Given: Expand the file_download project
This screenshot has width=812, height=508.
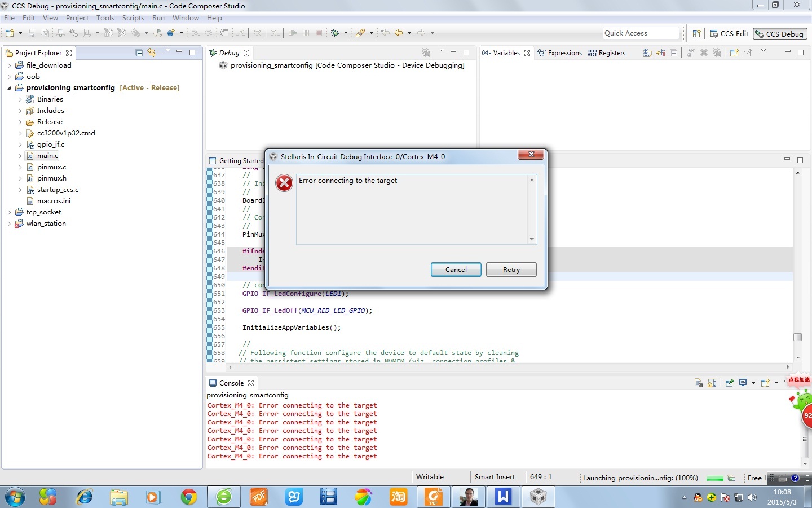Looking at the screenshot, I should point(9,65).
